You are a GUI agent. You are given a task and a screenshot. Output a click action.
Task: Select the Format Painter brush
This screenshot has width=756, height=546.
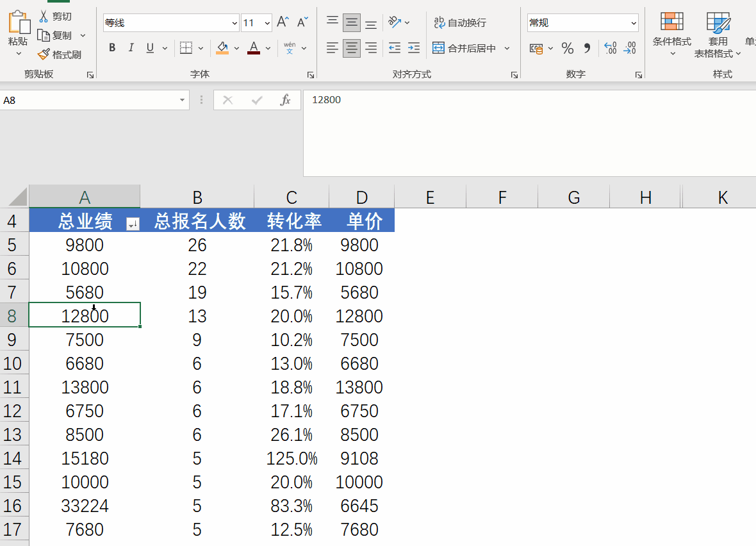point(60,54)
